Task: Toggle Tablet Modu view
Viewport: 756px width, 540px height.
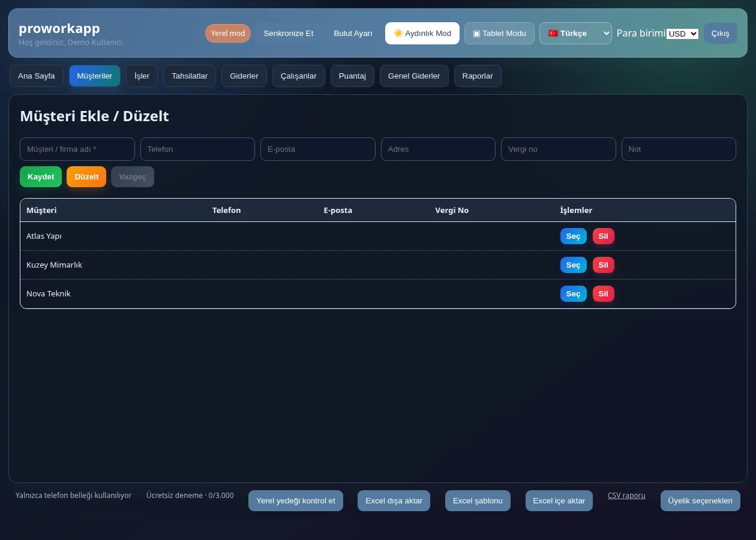Action: (x=499, y=33)
